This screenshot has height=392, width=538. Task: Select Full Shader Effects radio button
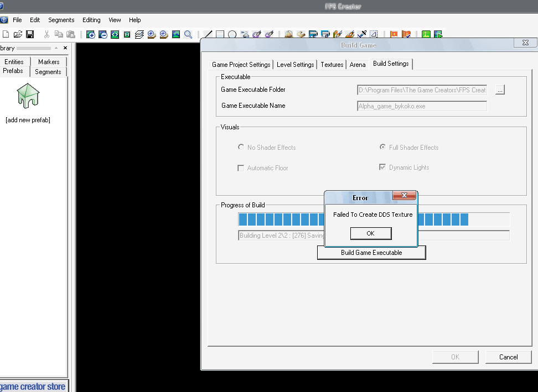pos(382,147)
